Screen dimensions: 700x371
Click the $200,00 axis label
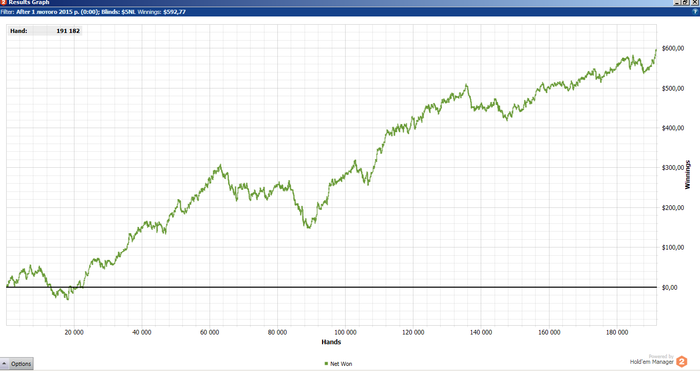click(673, 208)
